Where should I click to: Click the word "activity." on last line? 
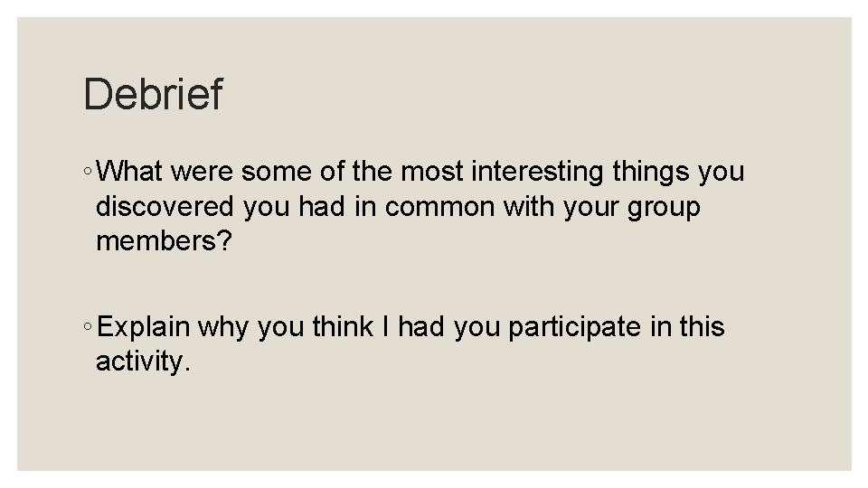143,361
